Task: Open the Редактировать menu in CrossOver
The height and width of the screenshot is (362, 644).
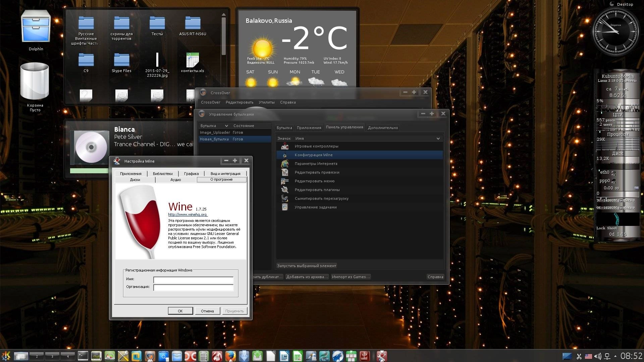Action: point(239,102)
